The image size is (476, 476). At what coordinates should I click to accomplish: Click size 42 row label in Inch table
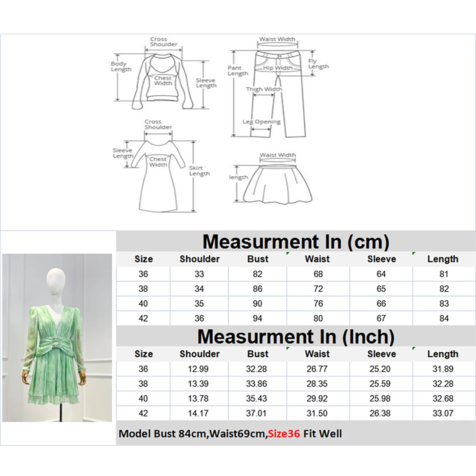pyautogui.click(x=143, y=414)
